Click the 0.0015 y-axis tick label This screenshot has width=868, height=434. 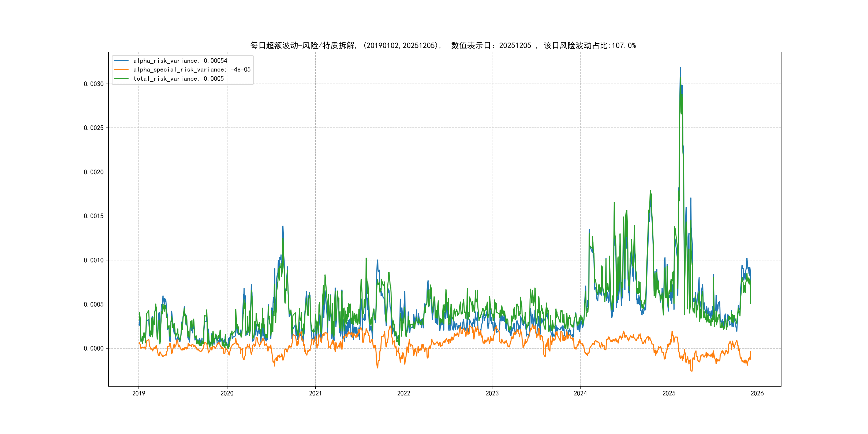pyautogui.click(x=94, y=216)
